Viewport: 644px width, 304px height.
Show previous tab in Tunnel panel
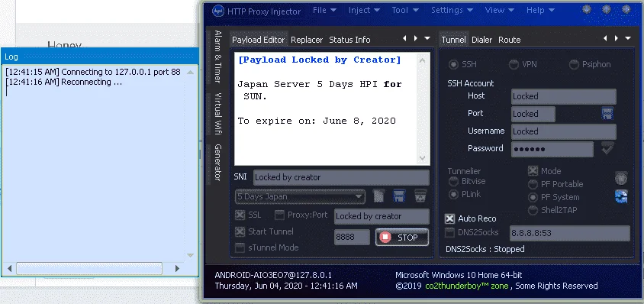pyautogui.click(x=605, y=38)
